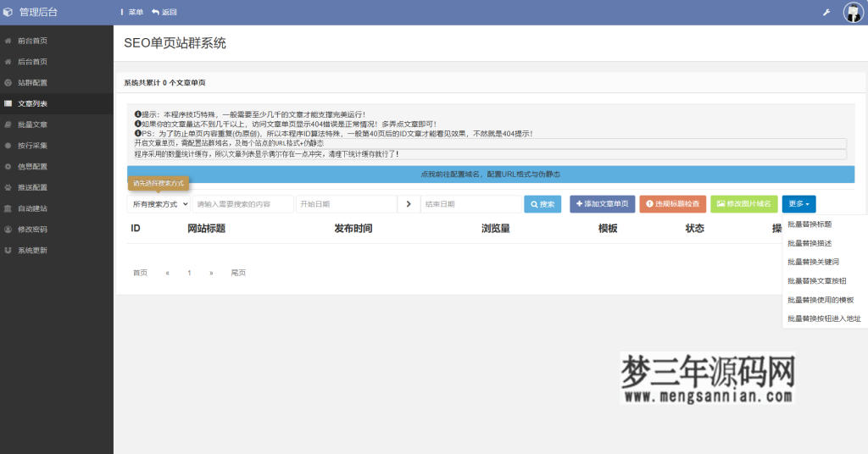Open the 菜单 toggle in top bar

[x=131, y=12]
